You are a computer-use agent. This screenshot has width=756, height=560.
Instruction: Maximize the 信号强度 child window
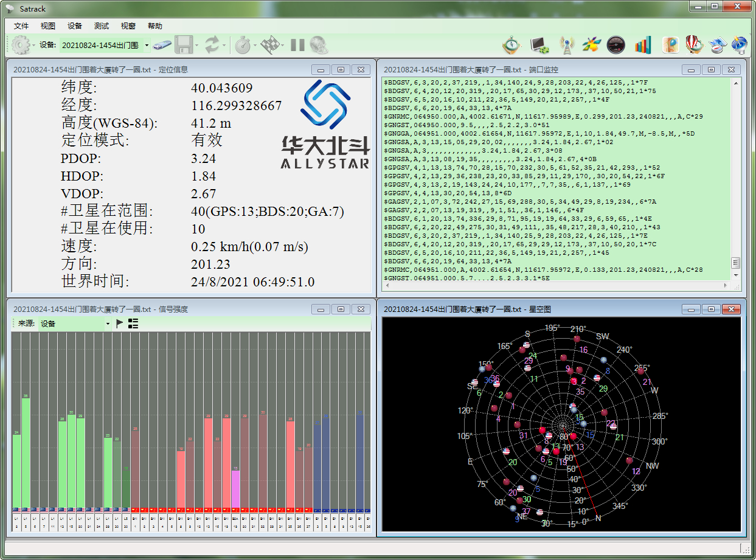[341, 309]
